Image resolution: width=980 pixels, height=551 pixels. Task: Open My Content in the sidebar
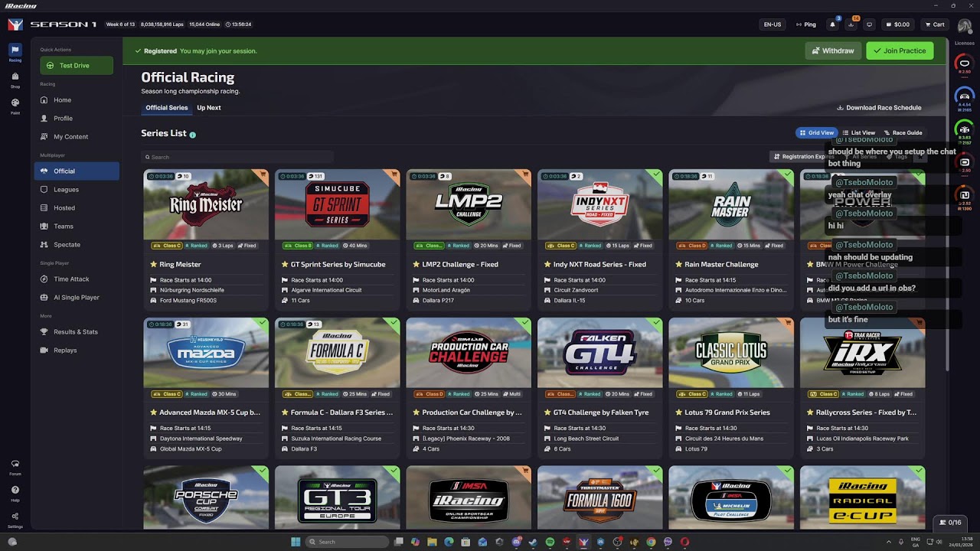coord(77,137)
